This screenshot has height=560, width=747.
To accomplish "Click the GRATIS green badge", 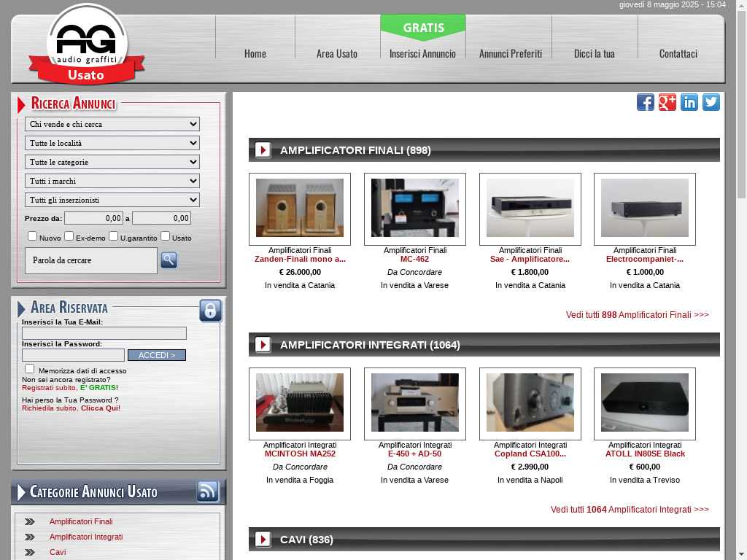I will pyautogui.click(x=423, y=28).
